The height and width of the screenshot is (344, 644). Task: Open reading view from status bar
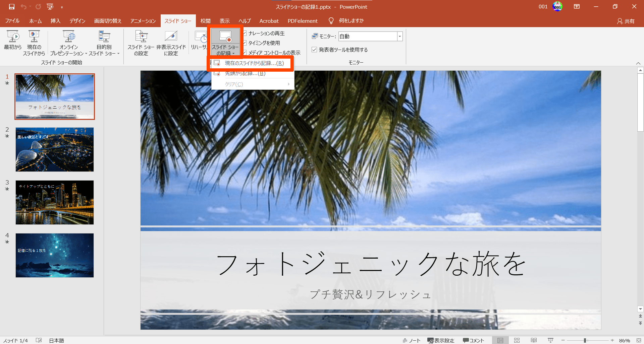pyautogui.click(x=534, y=340)
